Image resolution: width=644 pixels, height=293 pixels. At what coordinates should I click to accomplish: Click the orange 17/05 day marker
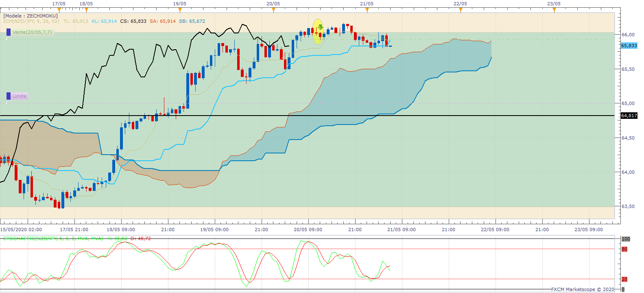pyautogui.click(x=59, y=9)
